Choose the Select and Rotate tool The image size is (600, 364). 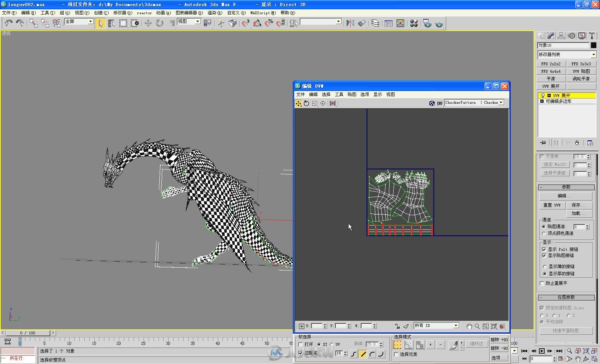160,24
